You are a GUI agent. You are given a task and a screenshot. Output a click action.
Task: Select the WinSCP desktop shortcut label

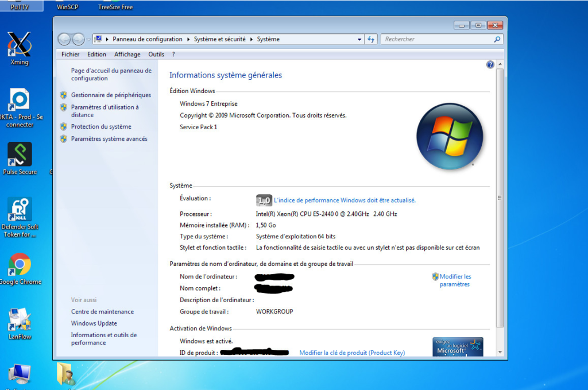(68, 7)
